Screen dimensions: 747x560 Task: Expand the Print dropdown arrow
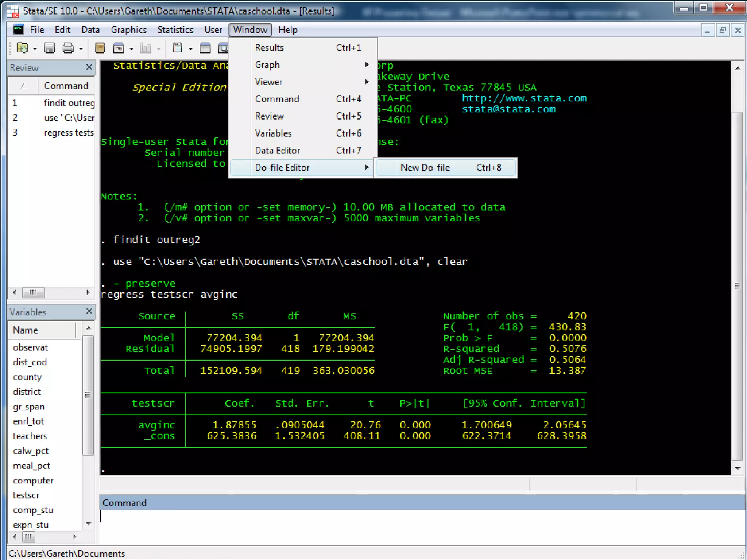click(81, 49)
